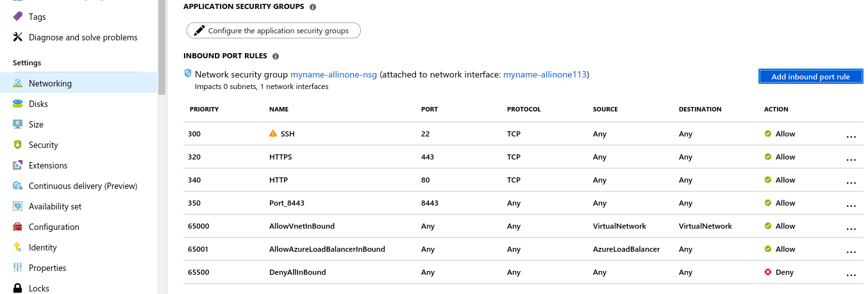Open the ellipsis menu for HTTP rule

pyautogui.click(x=851, y=183)
